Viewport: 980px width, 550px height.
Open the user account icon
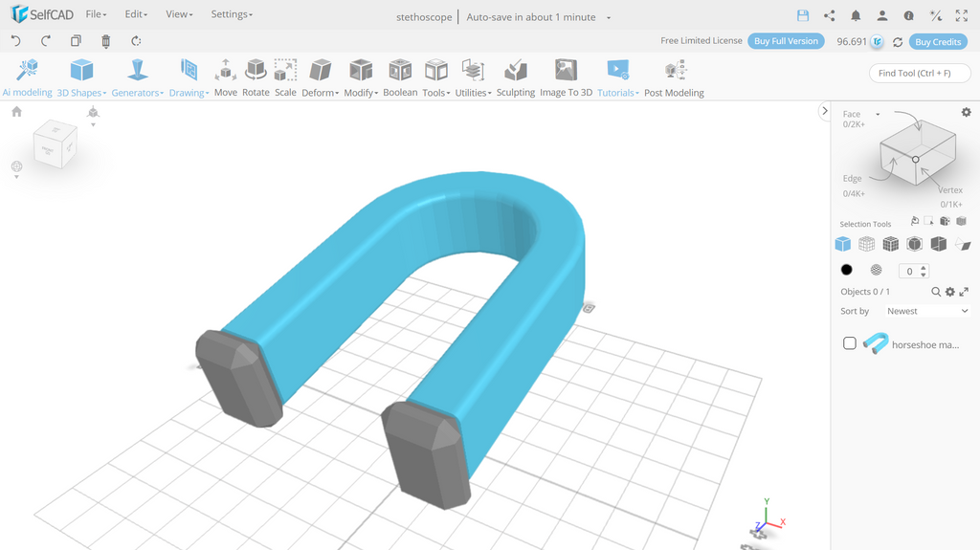click(x=881, y=15)
